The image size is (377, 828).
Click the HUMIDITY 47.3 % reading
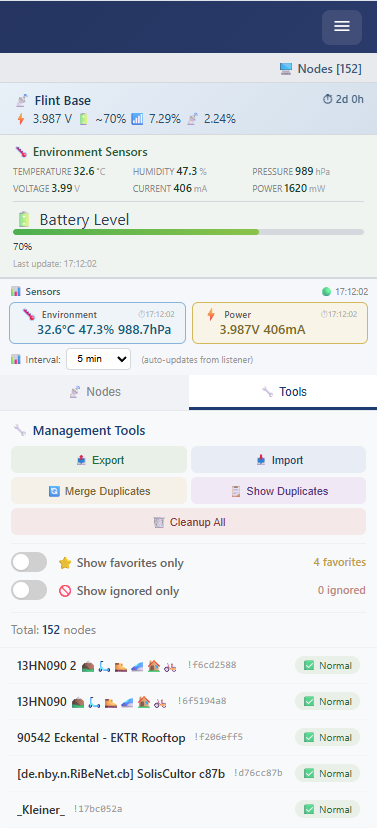[x=169, y=172]
